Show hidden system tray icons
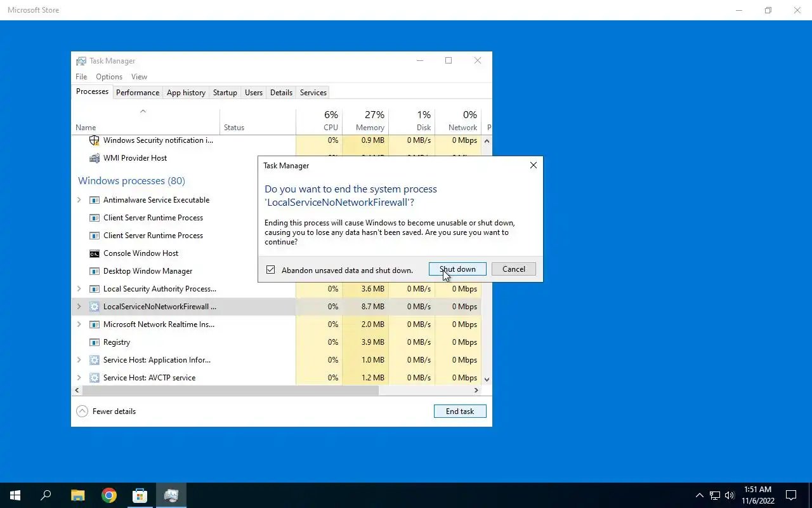Viewport: 812px width, 508px height. click(x=700, y=495)
